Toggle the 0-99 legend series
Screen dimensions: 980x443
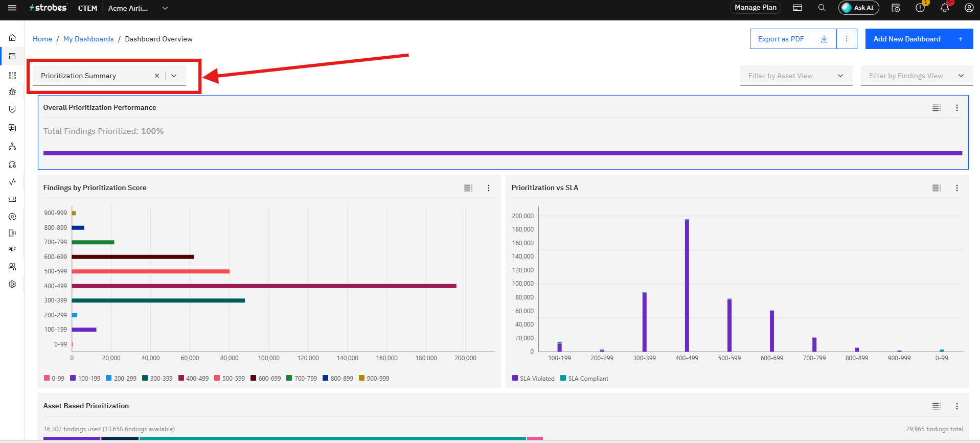[54, 379]
